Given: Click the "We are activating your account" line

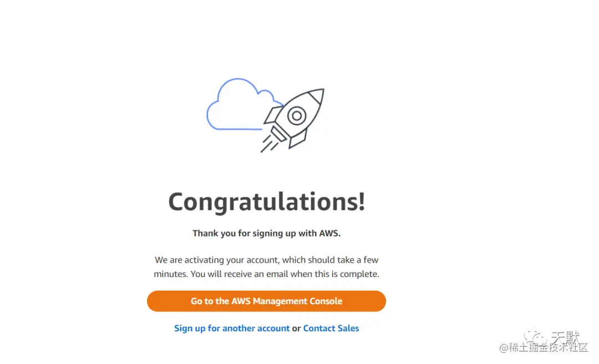Looking at the screenshot, I should pyautogui.click(x=266, y=260).
